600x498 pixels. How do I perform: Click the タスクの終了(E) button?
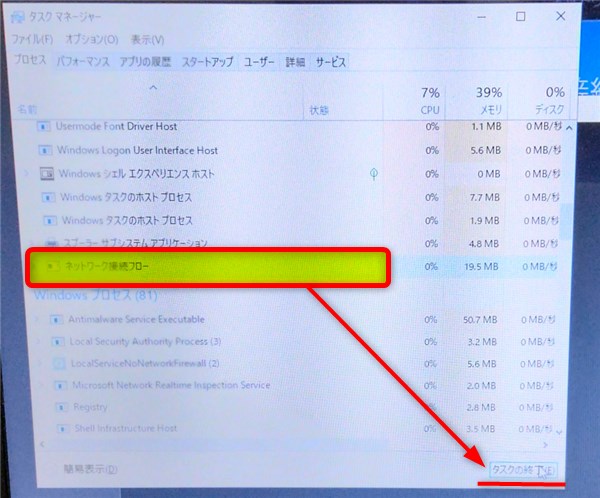tap(523, 470)
